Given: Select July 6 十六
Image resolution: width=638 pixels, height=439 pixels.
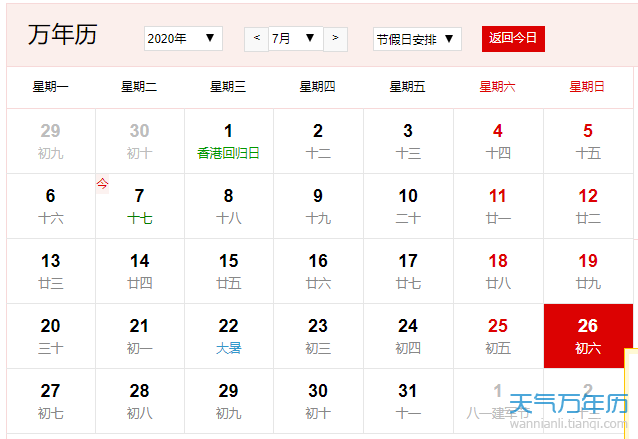Looking at the screenshot, I should coord(51,206).
